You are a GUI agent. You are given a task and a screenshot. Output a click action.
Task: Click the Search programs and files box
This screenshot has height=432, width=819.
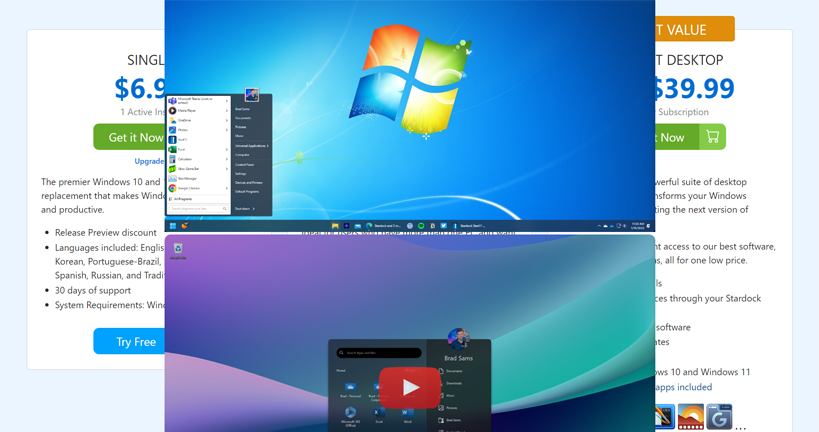coord(198,208)
